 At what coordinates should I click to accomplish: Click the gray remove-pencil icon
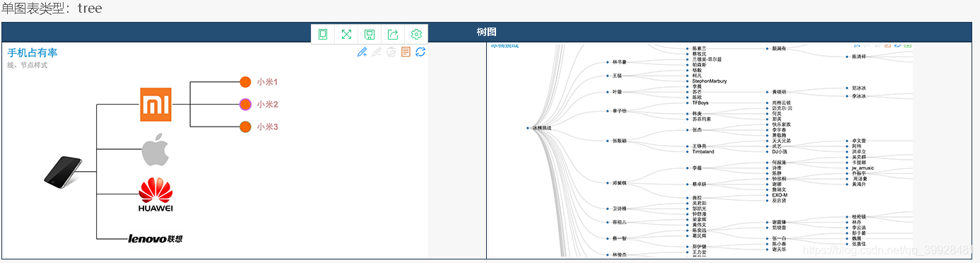pyautogui.click(x=377, y=52)
